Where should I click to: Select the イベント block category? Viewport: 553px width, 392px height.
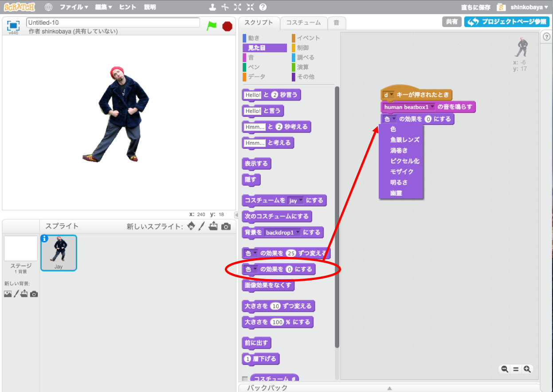308,38
